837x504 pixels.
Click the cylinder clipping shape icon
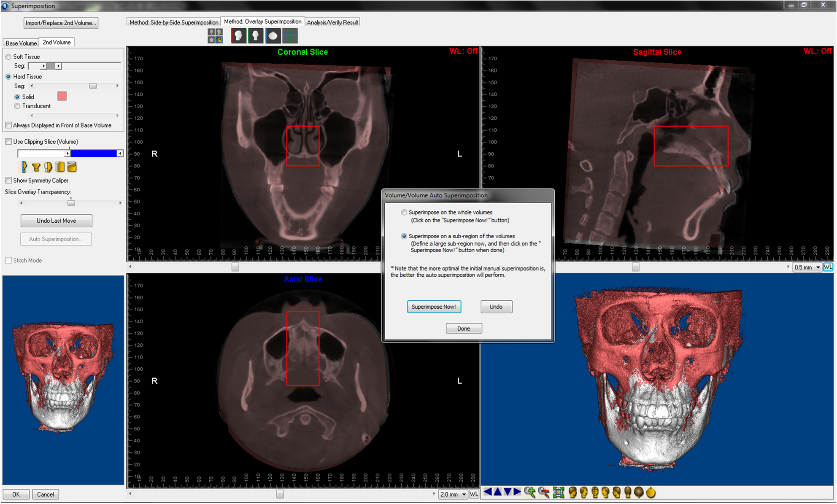61,167
